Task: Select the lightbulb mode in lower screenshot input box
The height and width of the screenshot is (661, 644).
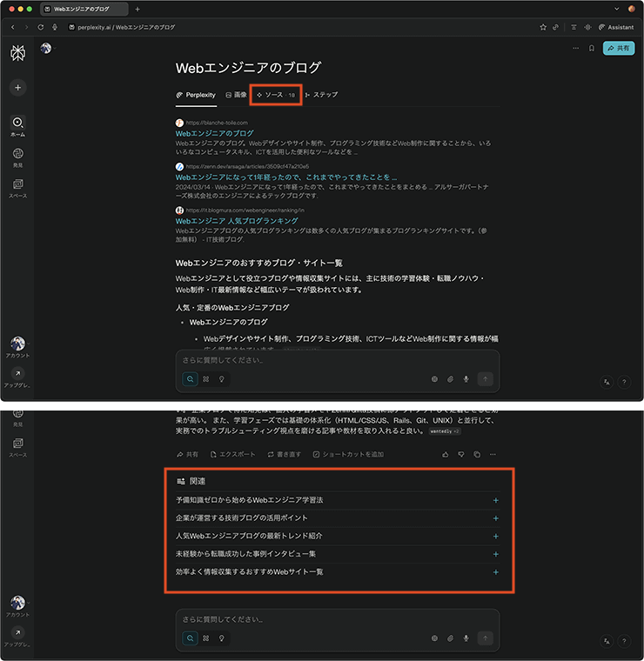Action: click(x=221, y=638)
